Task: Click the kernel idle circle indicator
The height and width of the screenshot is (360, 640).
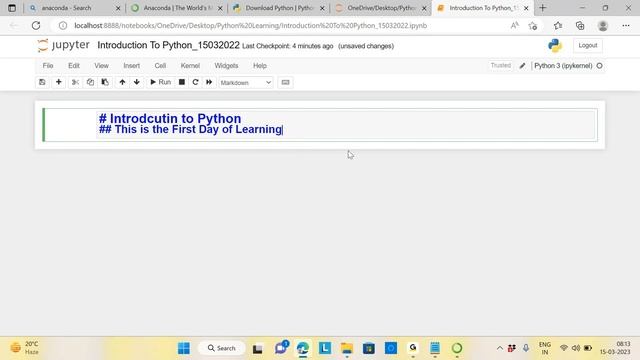Action: pos(599,66)
